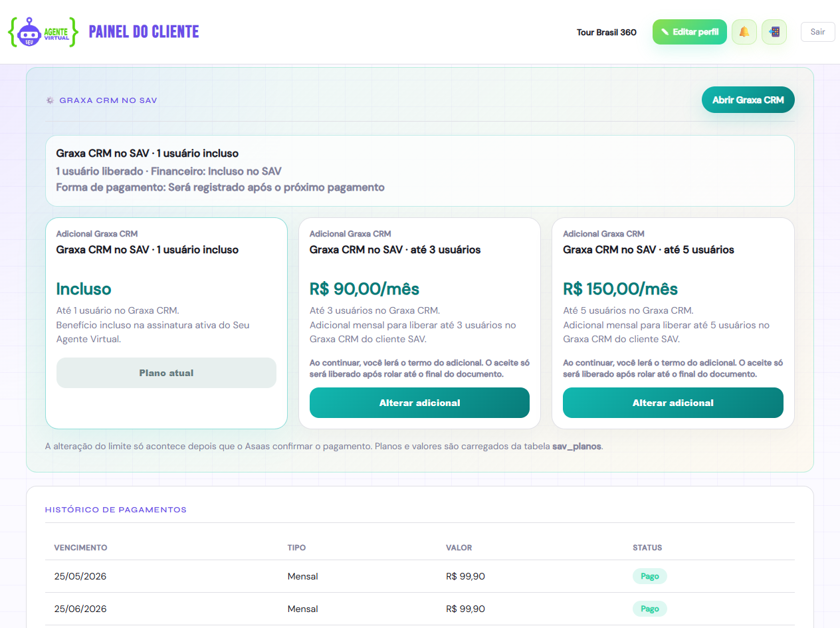Open notifications via the bell icon
Viewport: 840px width, 628px height.
(744, 32)
